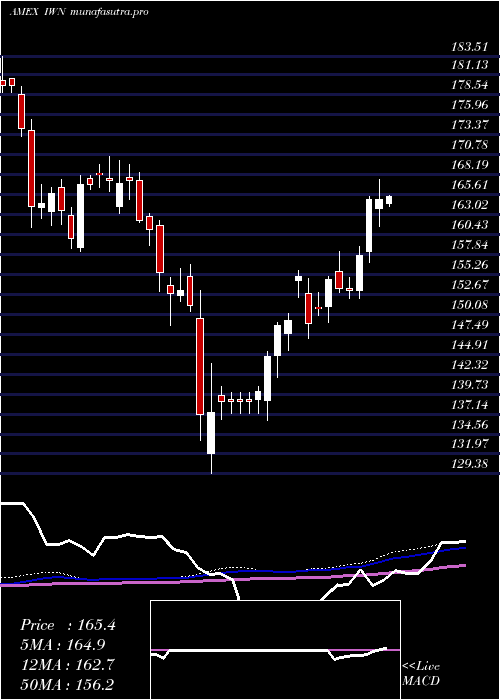This screenshot has height=700, width=500.
Task: Click the 129.38 price axis label
Action: (x=469, y=465)
